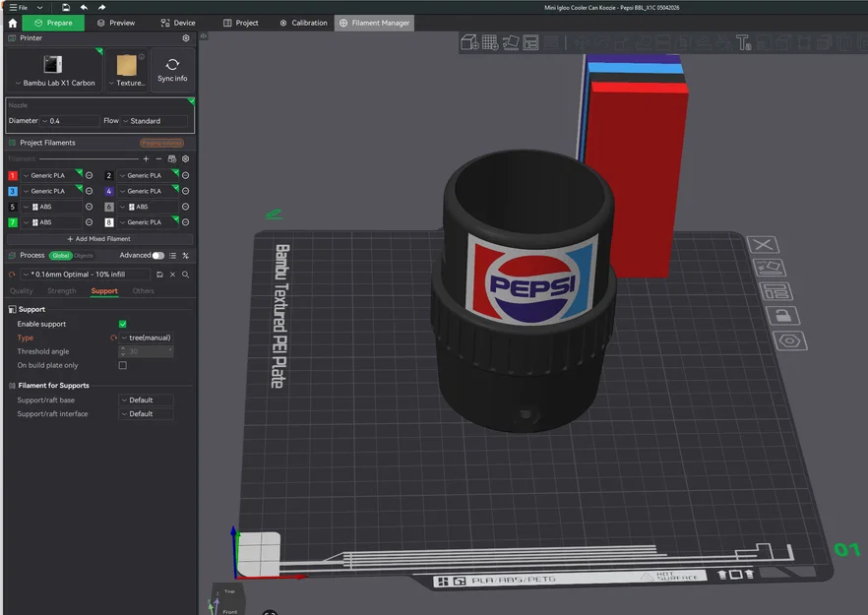Viewport: 868px width, 615px height.
Task: Click filament 3 blue color swatch
Action: 13,191
